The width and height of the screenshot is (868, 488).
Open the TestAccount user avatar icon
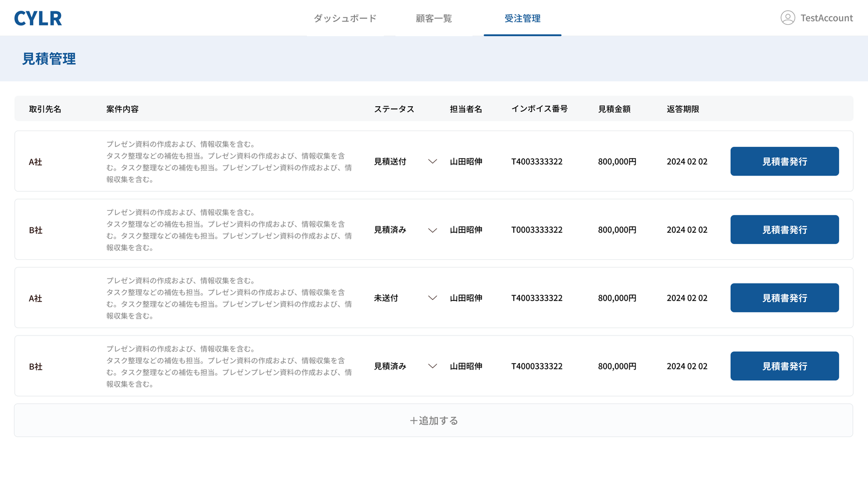(x=788, y=18)
